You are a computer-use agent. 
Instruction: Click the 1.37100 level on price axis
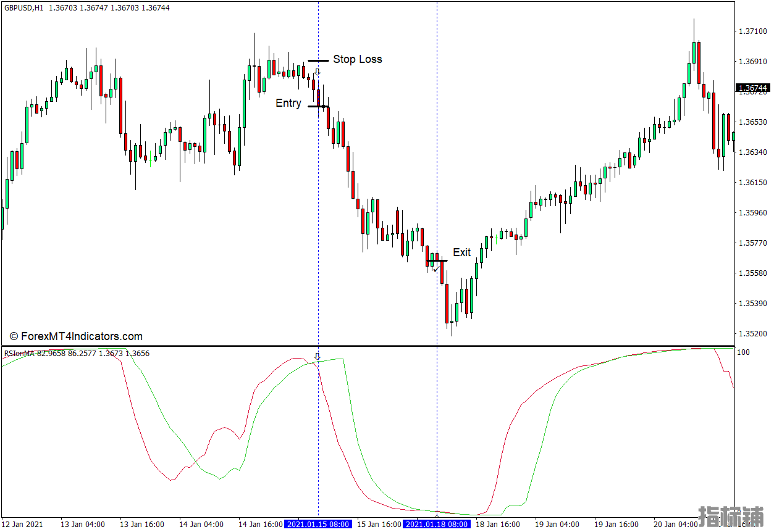pos(752,31)
